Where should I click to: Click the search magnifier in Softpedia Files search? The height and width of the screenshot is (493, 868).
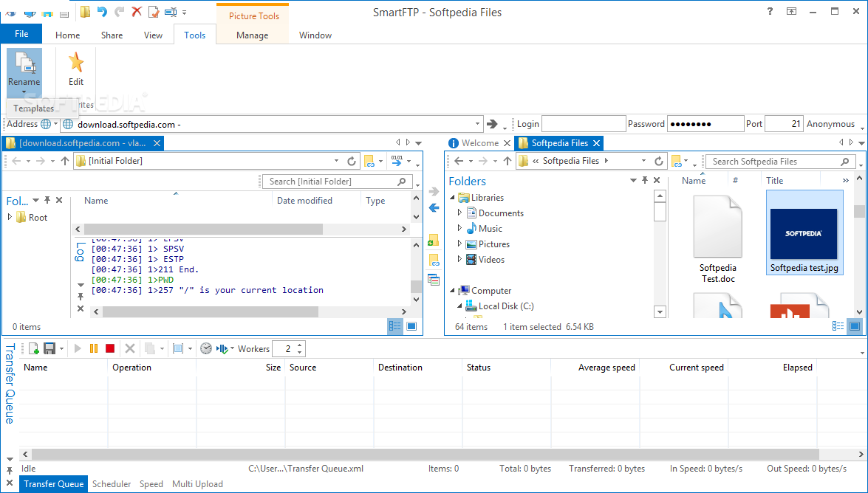tap(845, 162)
